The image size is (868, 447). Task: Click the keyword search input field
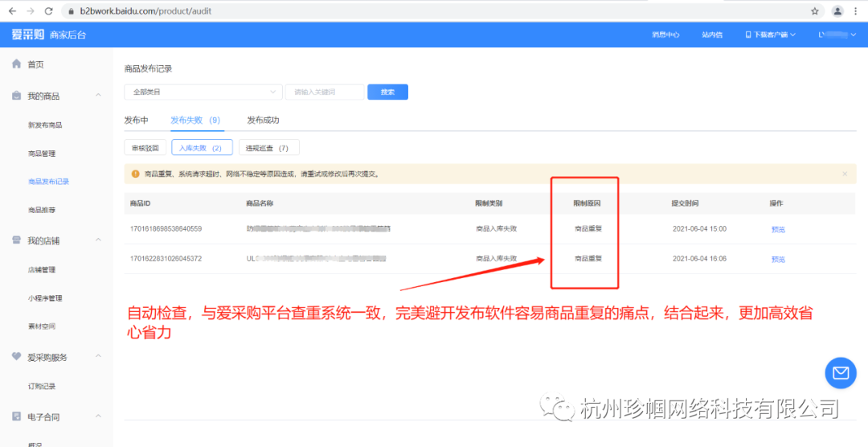coord(325,92)
